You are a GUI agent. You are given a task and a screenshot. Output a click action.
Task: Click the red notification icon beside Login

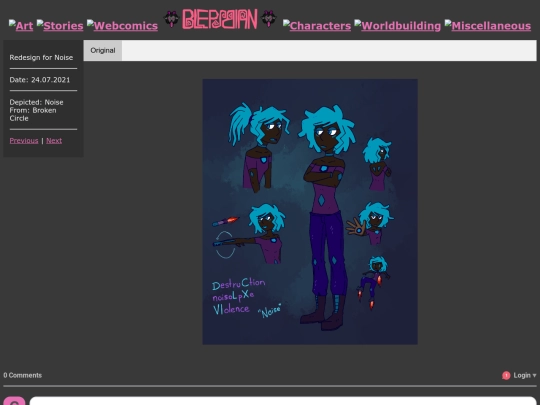point(506,375)
